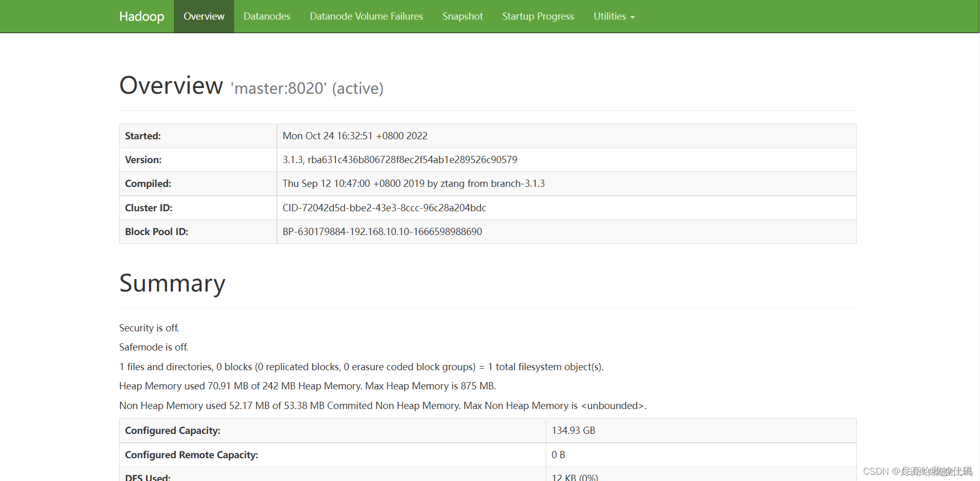Click the 'Compiled:' row label
The width and height of the screenshot is (980, 481).
point(148,183)
